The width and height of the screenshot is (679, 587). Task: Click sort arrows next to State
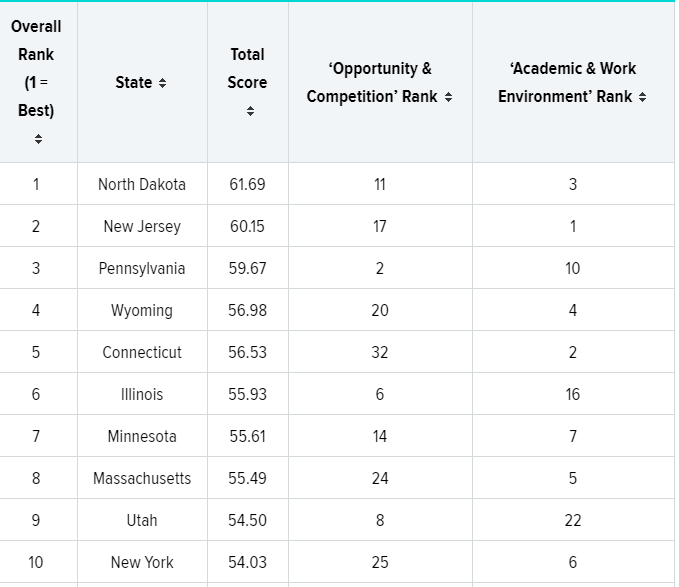pos(163,83)
